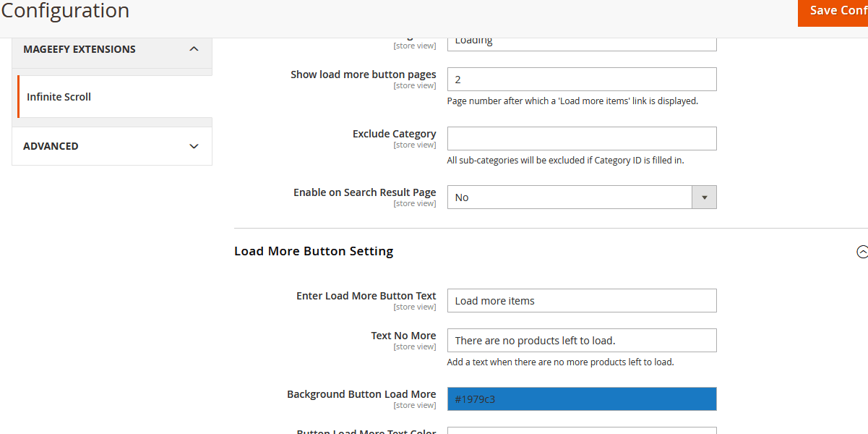Click the search result dropdown arrow button
The height and width of the screenshot is (434, 868).
click(x=704, y=197)
